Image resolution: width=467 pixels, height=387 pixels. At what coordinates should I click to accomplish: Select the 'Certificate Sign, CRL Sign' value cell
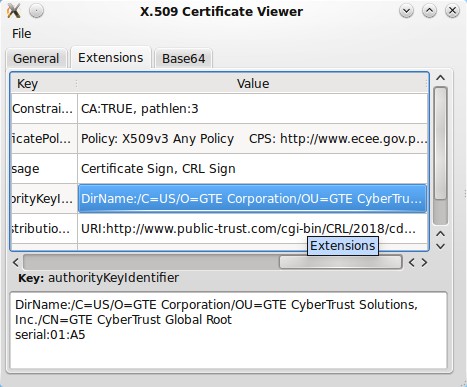(253, 169)
